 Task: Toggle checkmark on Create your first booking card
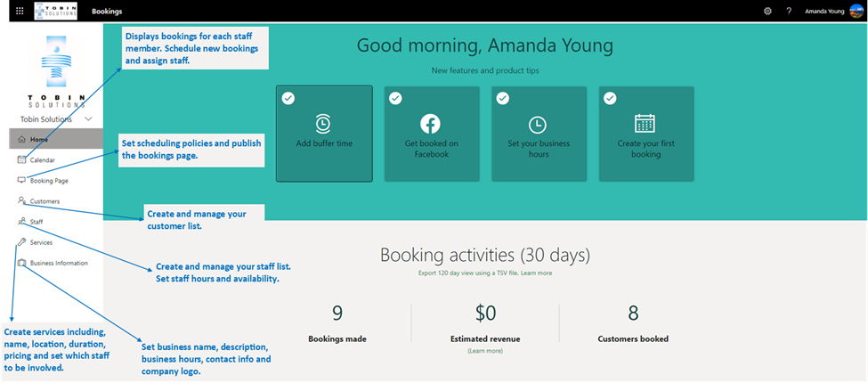[610, 99]
